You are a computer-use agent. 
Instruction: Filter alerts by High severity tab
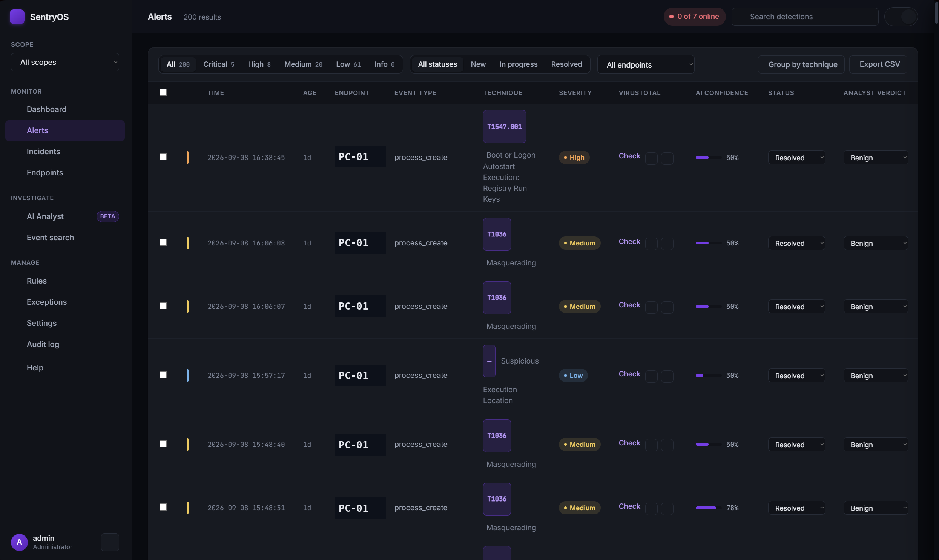pos(259,64)
